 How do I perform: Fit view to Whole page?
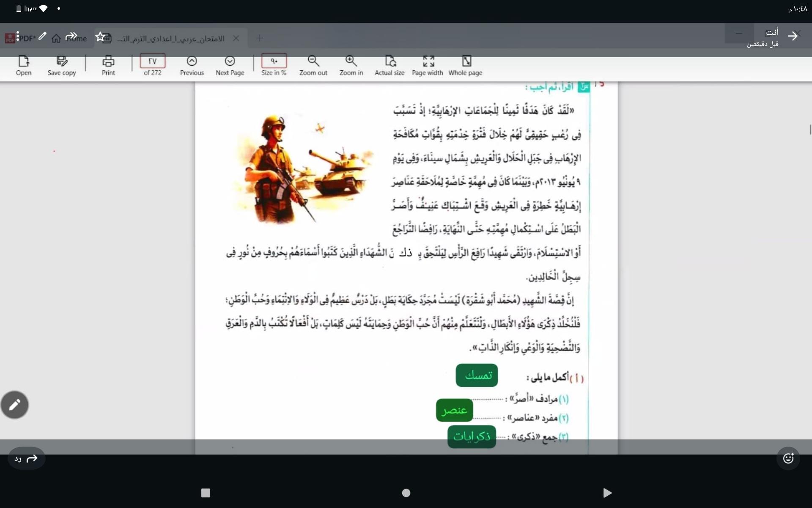pyautogui.click(x=466, y=62)
